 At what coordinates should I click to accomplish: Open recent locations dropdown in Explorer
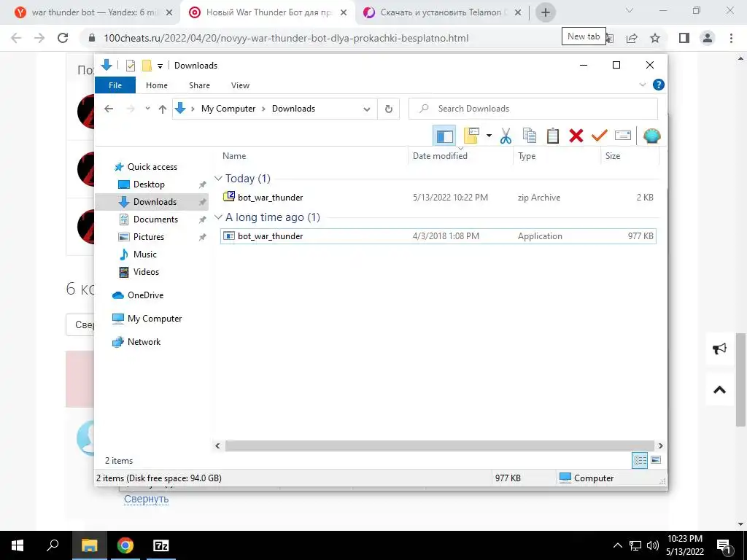click(147, 109)
